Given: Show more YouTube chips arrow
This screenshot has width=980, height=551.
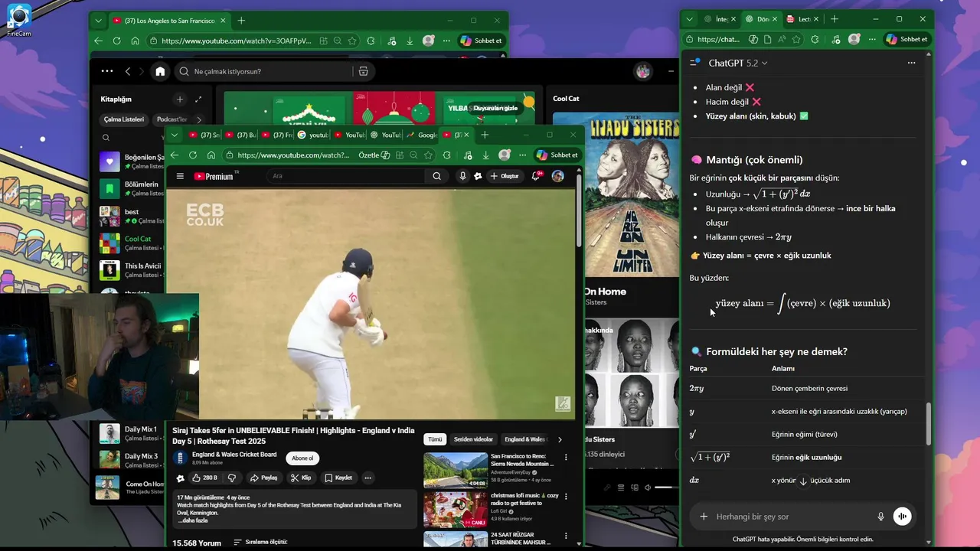Looking at the screenshot, I should 560,439.
